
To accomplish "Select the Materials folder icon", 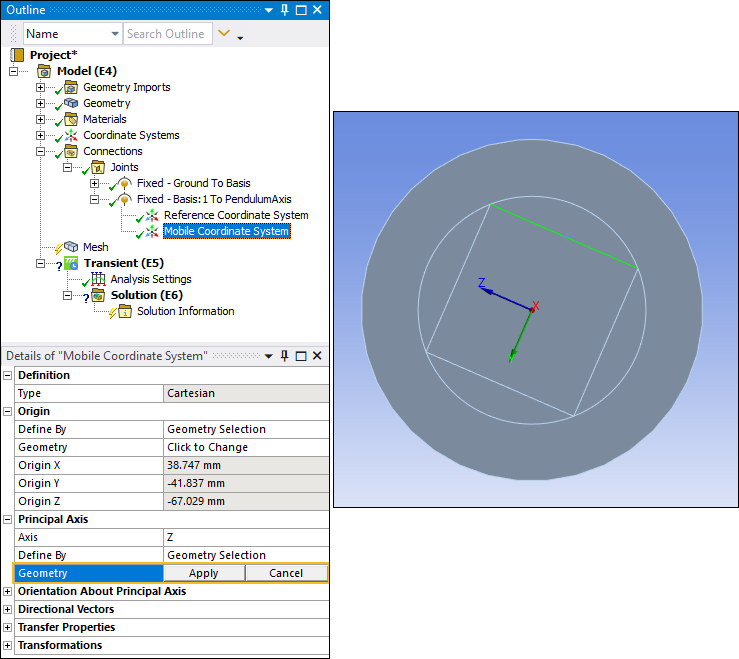I will (71, 119).
